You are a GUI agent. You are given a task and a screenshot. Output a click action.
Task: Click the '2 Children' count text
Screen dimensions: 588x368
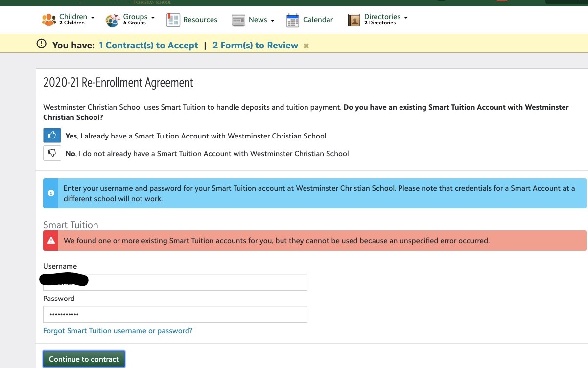tap(72, 23)
